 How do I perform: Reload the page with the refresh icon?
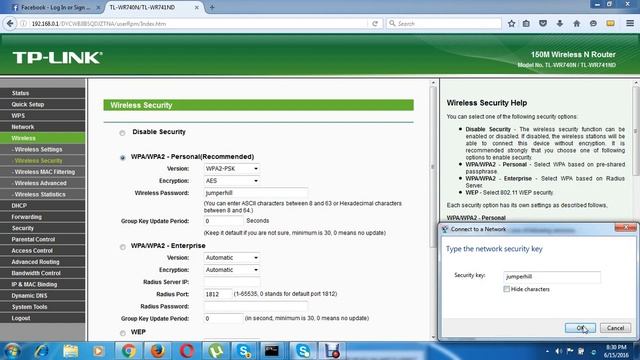click(x=375, y=24)
